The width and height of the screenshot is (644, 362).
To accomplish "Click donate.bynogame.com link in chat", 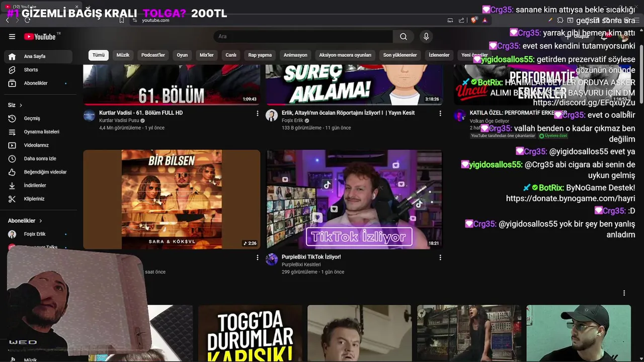I will tap(571, 199).
